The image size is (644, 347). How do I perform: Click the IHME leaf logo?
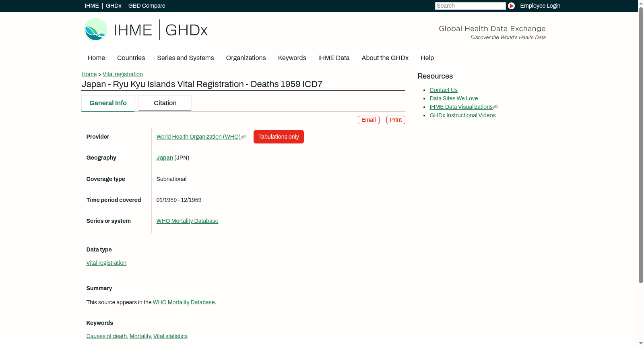click(95, 30)
